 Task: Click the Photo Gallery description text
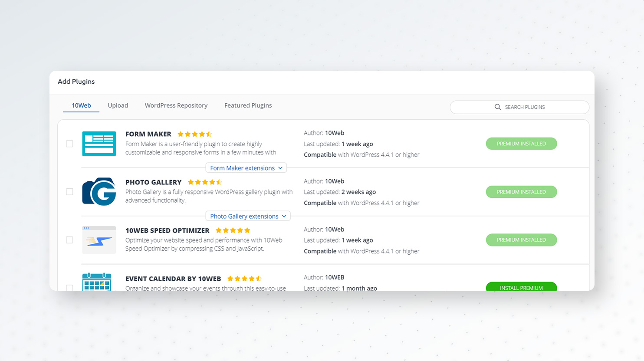(x=209, y=196)
